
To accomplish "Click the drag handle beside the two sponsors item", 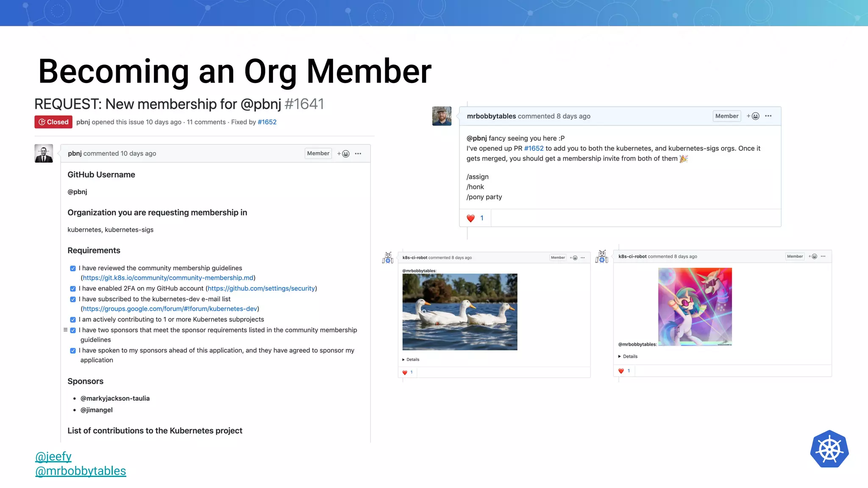I will (65, 330).
